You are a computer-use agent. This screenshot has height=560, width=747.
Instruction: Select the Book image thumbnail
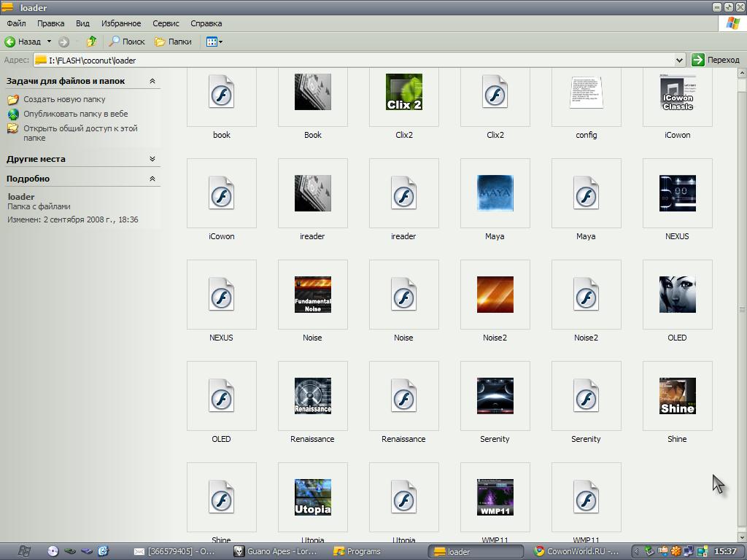(x=312, y=91)
